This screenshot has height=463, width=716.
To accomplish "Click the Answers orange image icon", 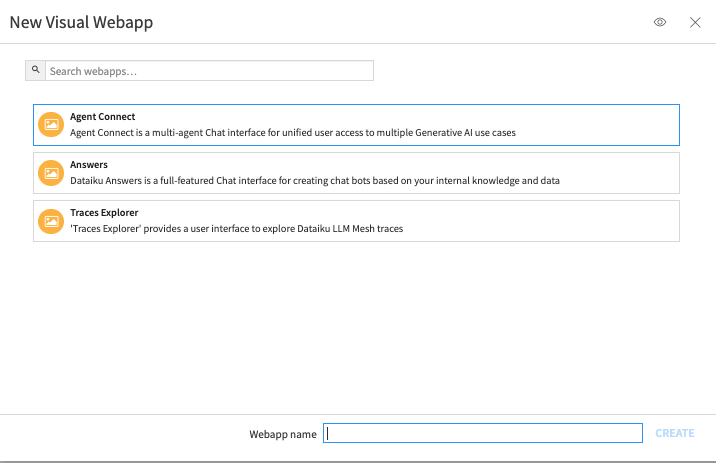I will pyautogui.click(x=51, y=173).
